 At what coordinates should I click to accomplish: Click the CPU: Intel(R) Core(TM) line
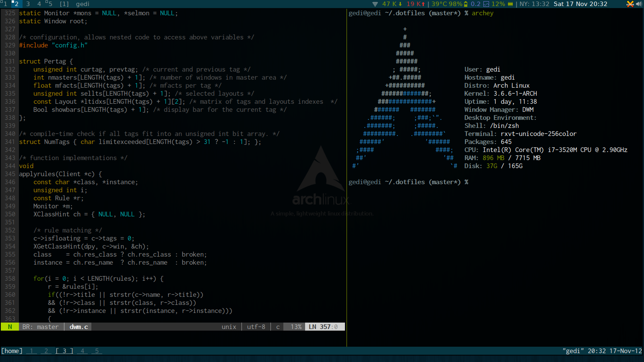point(546,150)
